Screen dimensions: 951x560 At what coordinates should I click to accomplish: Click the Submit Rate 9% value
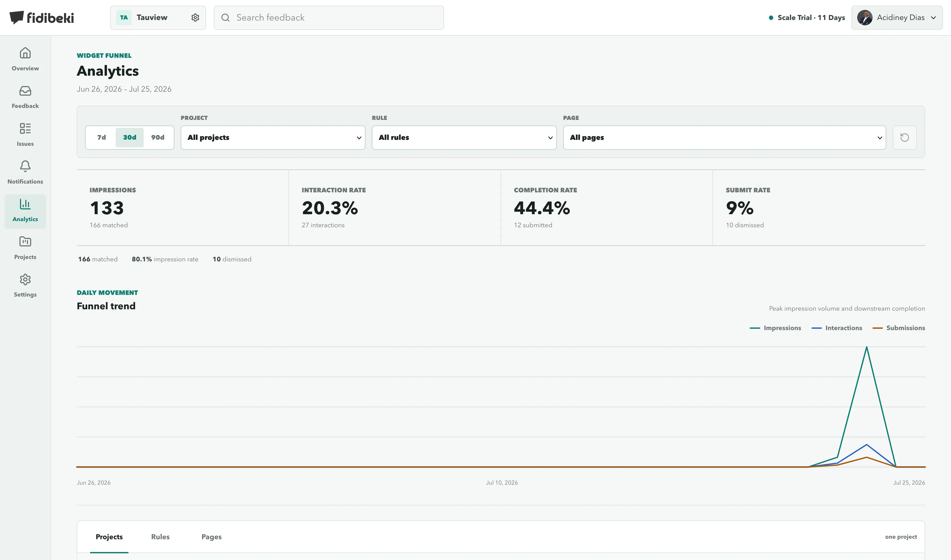coord(740,208)
